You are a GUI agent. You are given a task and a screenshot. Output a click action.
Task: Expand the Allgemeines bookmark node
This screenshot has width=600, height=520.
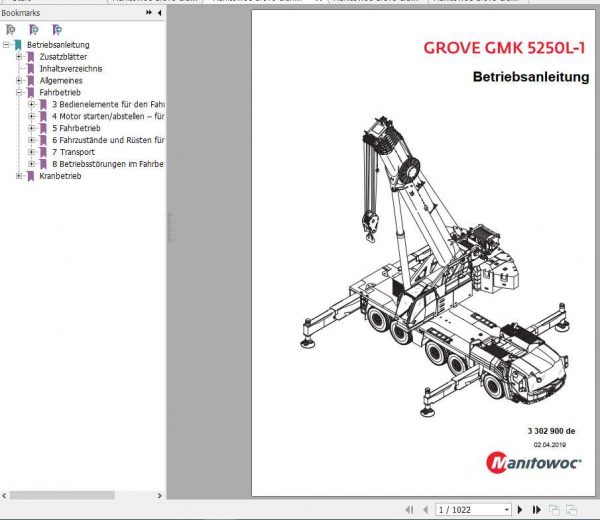point(19,80)
